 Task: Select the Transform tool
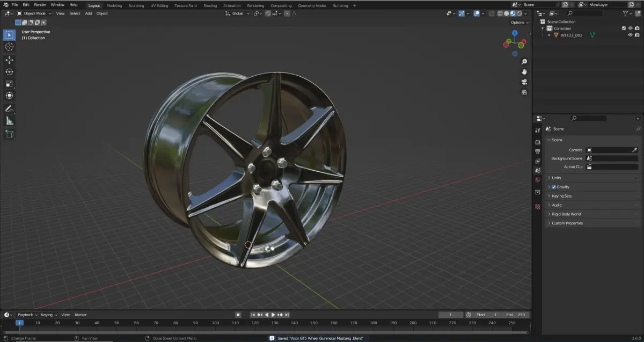click(x=9, y=96)
